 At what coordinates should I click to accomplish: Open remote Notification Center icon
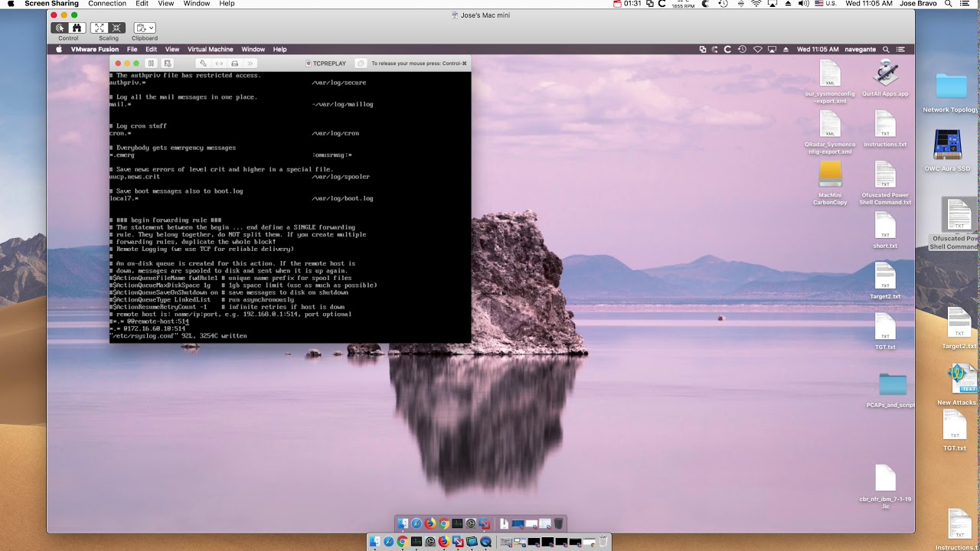(902, 50)
